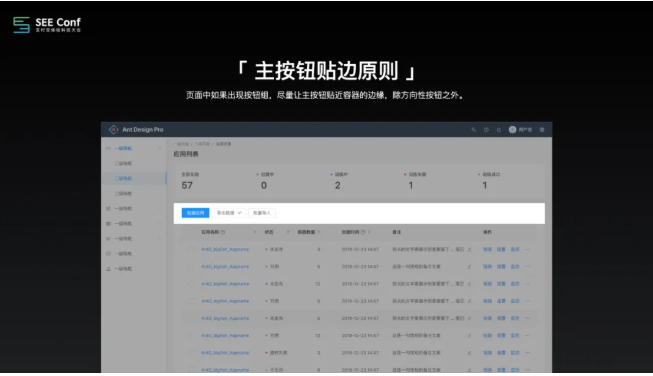
Task: Click the 备注 column header
Action: pyautogui.click(x=396, y=232)
